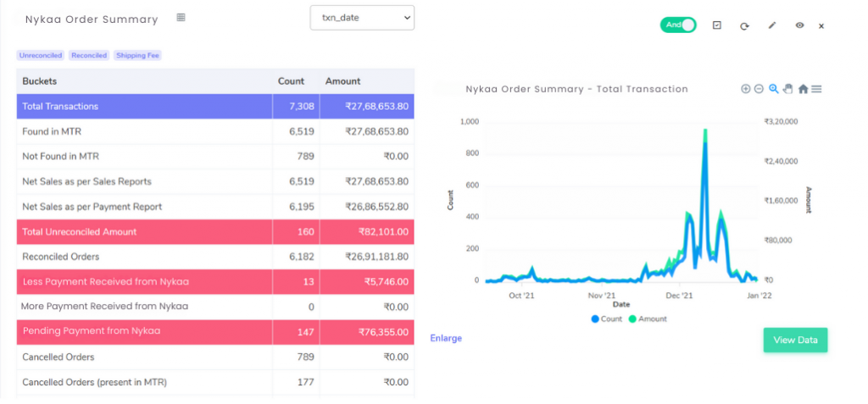Click the 177 count cell
The width and height of the screenshot is (868, 404).
(296, 382)
